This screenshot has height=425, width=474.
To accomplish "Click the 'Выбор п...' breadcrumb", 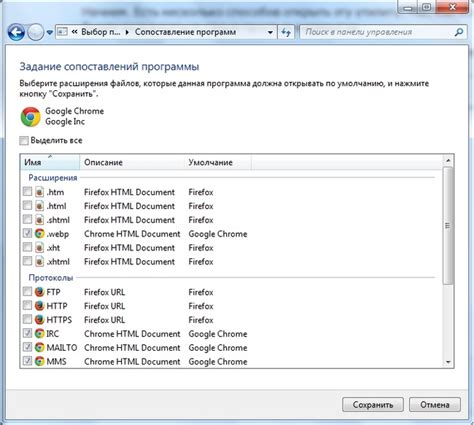I will (x=101, y=32).
